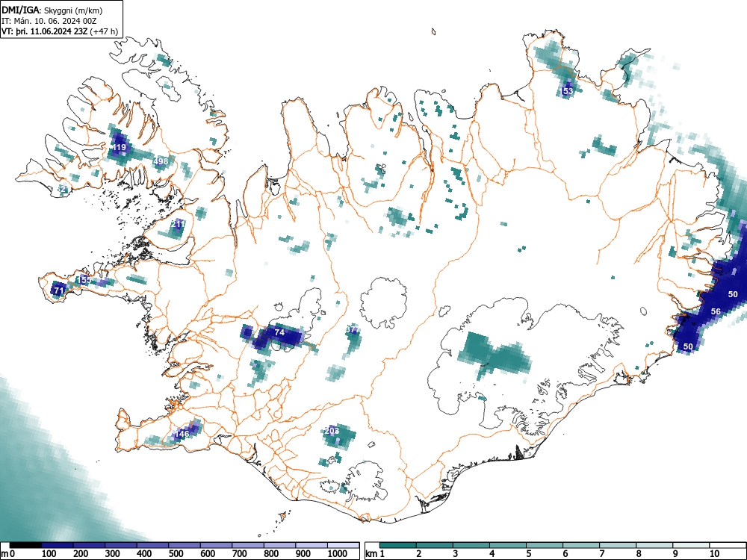Screen dimensions: 747x560
Task: Select the 71 visibility label
Action: tap(58, 290)
